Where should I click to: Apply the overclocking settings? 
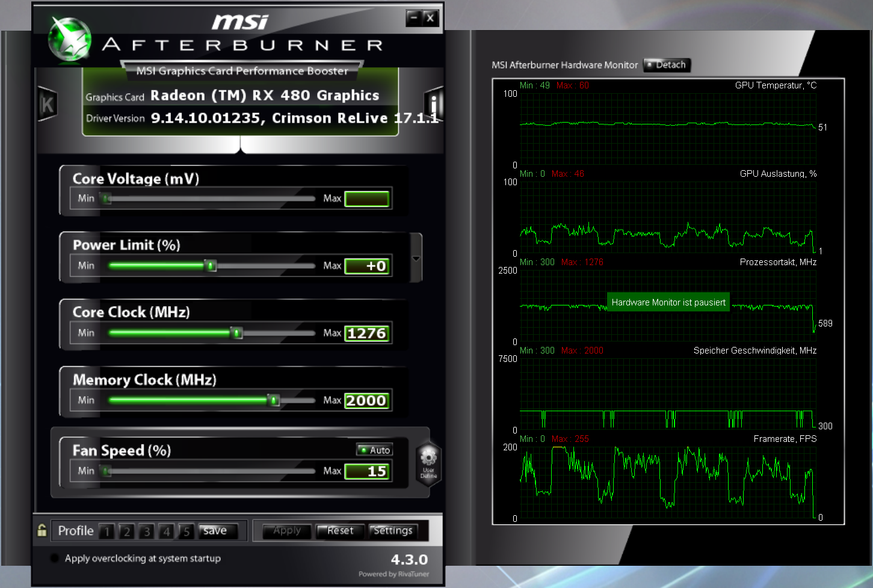[x=287, y=531]
